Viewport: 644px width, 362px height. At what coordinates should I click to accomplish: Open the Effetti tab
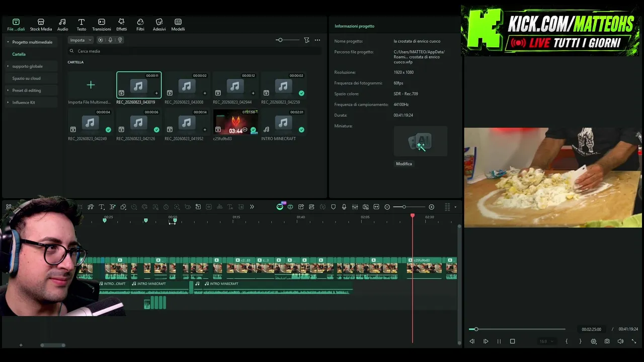click(121, 25)
